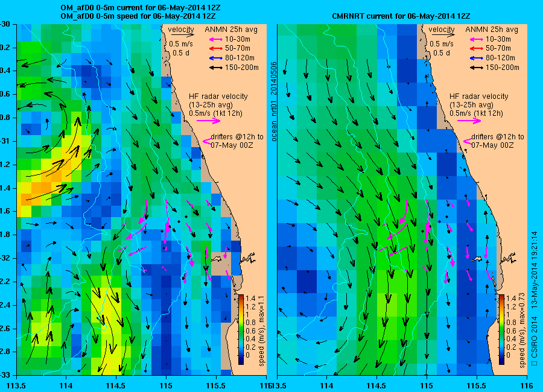Click '150-200m' depth text in right legend
Viewport: 543px width, 392px height.
503,68
